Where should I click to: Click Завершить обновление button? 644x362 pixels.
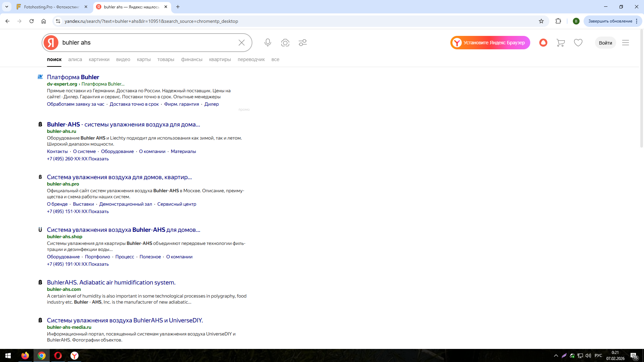(610, 21)
